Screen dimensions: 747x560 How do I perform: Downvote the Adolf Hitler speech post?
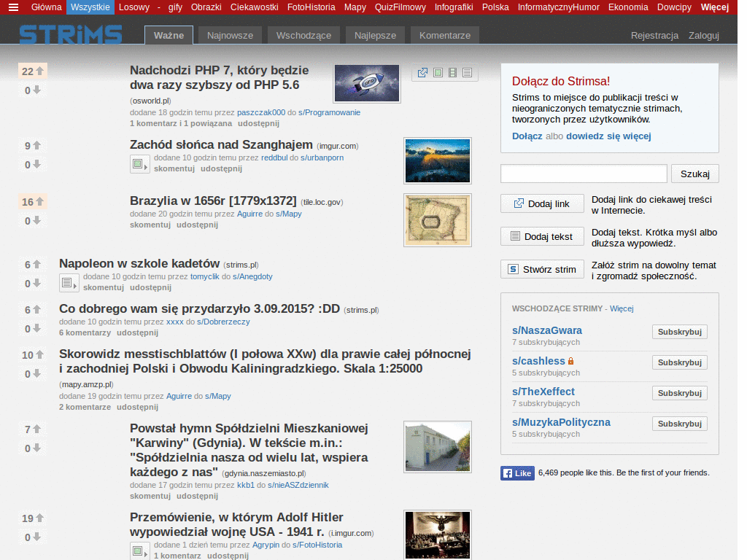pos(36,537)
